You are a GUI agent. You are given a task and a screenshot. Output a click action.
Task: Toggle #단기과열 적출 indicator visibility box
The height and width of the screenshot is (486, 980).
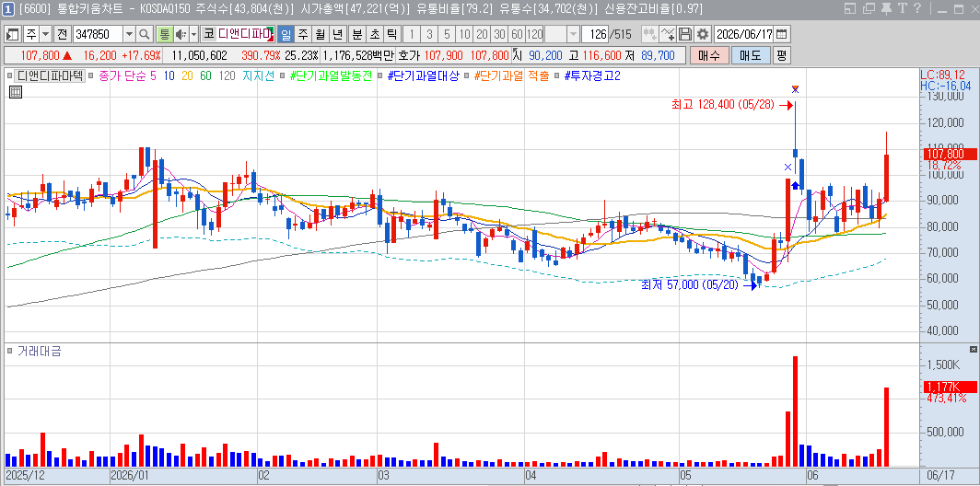point(466,75)
